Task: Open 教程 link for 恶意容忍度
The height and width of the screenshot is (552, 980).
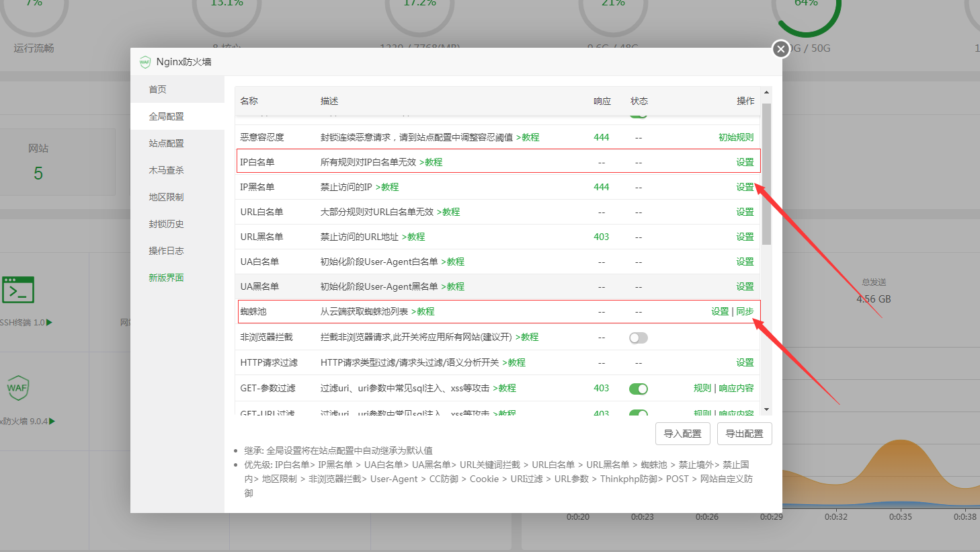Action: click(x=528, y=137)
